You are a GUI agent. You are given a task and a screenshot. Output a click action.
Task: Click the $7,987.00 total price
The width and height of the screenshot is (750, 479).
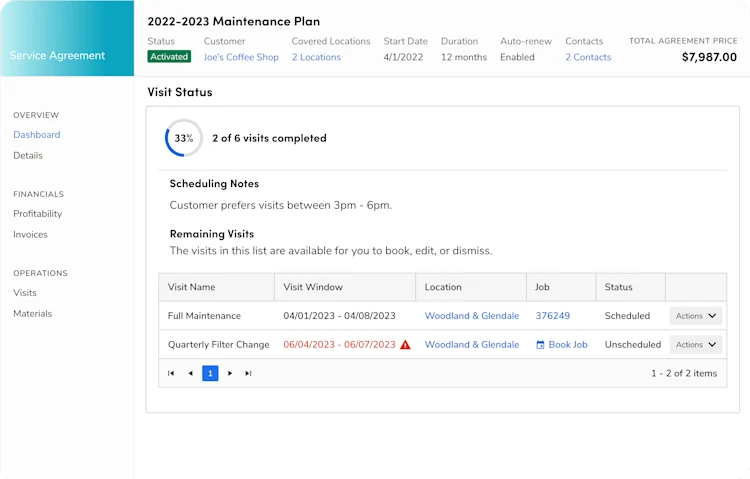pyautogui.click(x=709, y=57)
